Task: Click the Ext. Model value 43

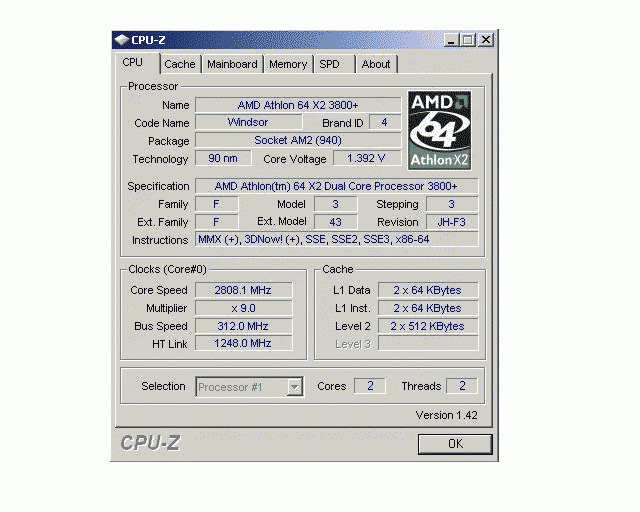Action: coord(336,222)
